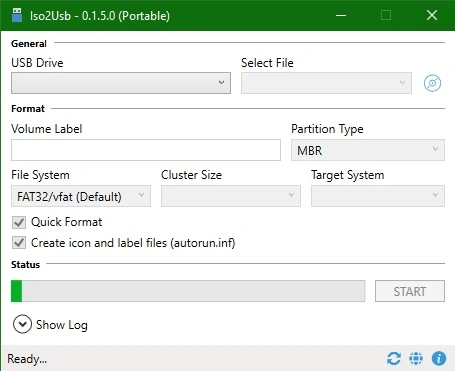Toggle the Quick Format checkbox
The image size is (455, 371).
(19, 222)
